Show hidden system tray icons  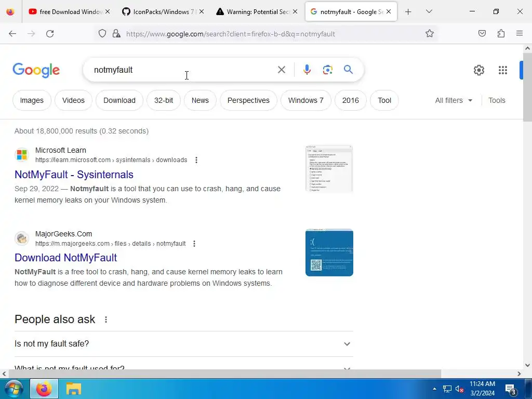click(x=434, y=389)
